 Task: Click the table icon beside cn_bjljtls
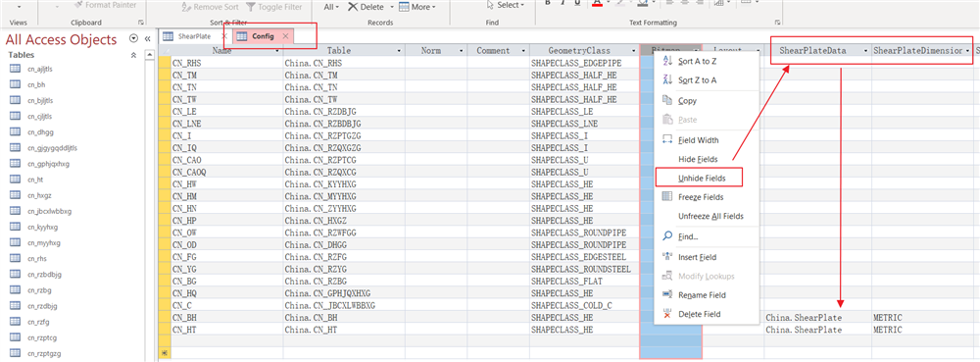pos(16,100)
